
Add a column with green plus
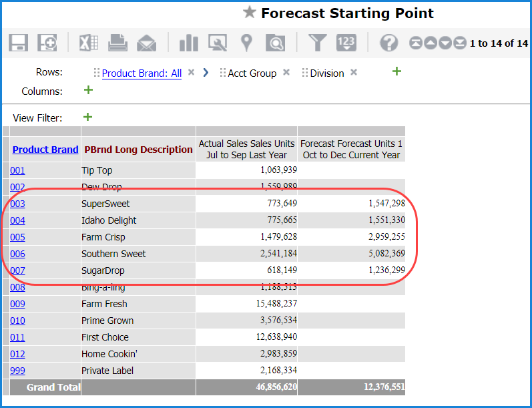88,90
